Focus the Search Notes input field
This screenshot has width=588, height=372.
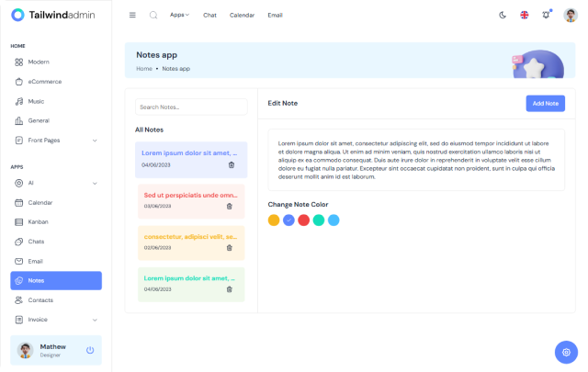(191, 107)
